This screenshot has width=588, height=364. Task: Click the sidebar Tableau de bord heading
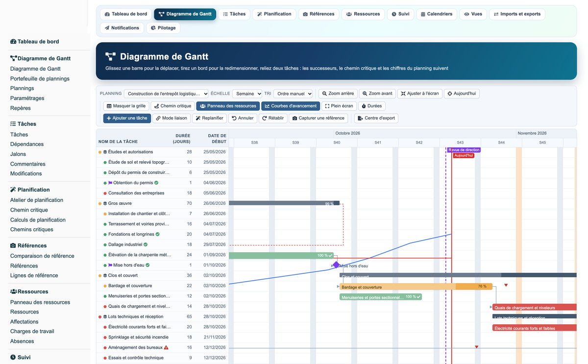click(x=35, y=42)
